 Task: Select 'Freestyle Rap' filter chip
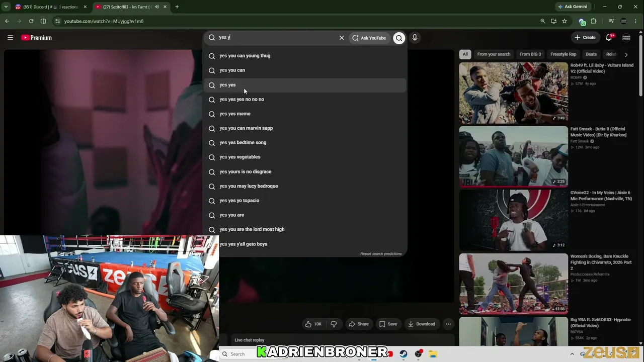coord(563,54)
